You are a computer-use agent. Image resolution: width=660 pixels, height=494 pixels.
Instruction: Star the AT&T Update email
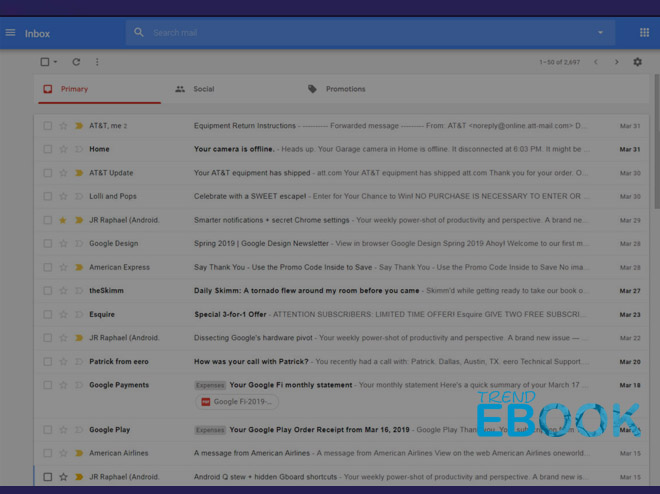[x=63, y=173]
